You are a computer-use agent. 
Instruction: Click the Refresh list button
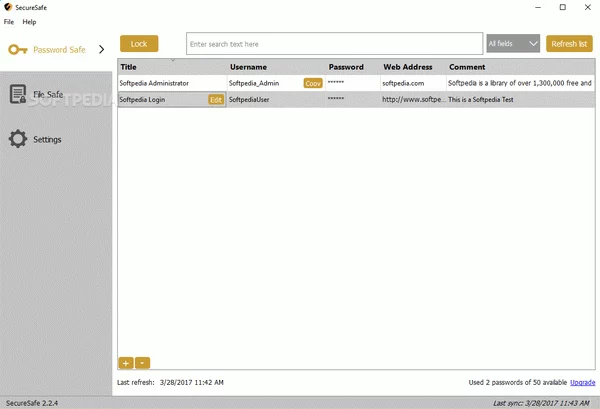coord(569,44)
